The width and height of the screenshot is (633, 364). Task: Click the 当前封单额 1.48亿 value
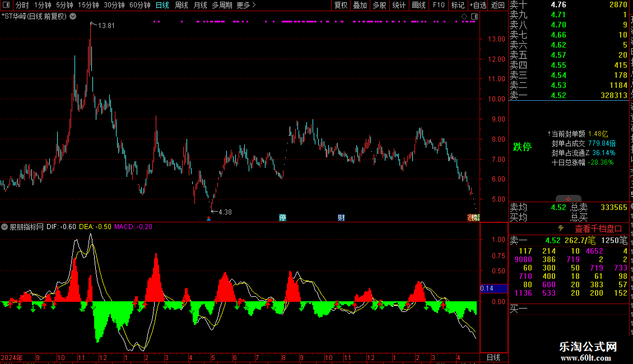pyautogui.click(x=598, y=134)
